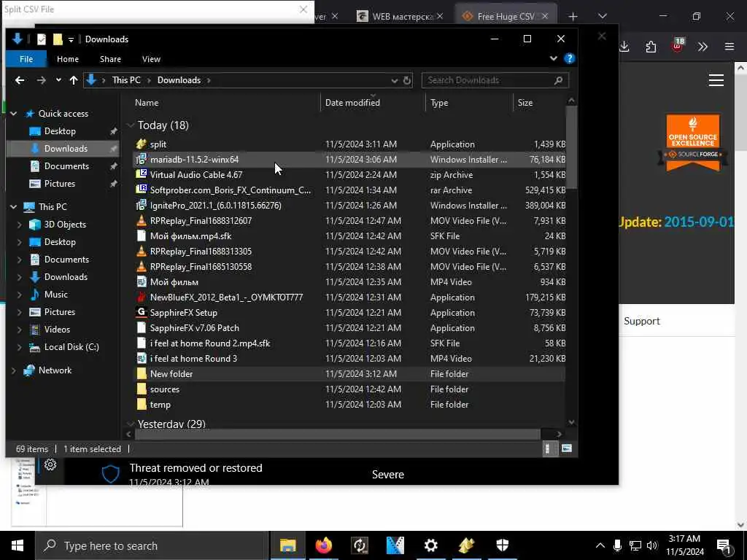Open Firefox downloads arrow icon

pyautogui.click(x=624, y=47)
